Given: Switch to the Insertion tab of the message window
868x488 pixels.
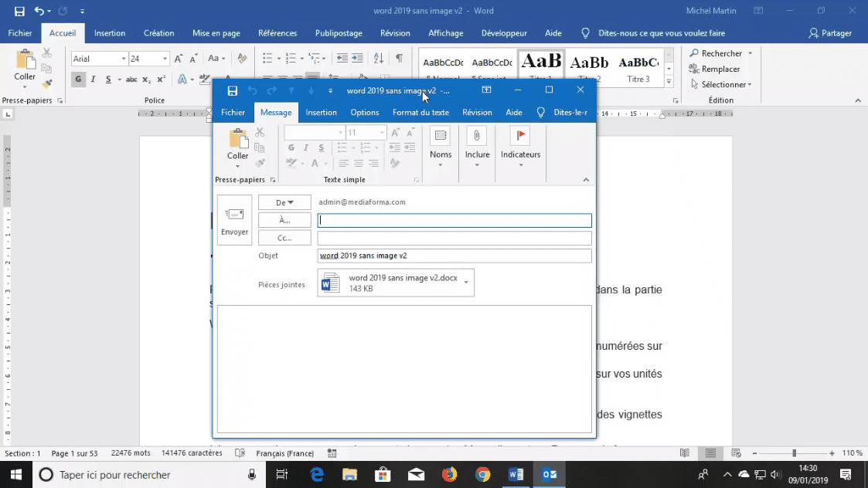Looking at the screenshot, I should (x=321, y=112).
